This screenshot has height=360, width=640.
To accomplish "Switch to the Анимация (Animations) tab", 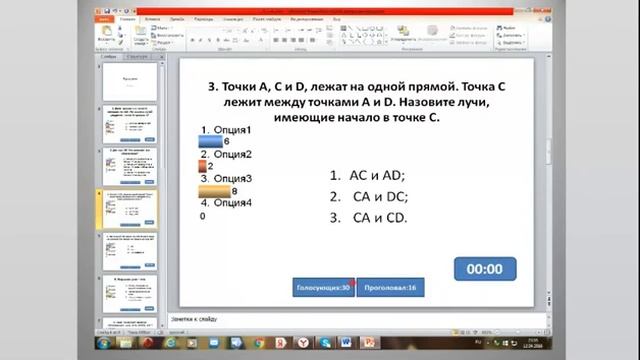I will [x=233, y=19].
